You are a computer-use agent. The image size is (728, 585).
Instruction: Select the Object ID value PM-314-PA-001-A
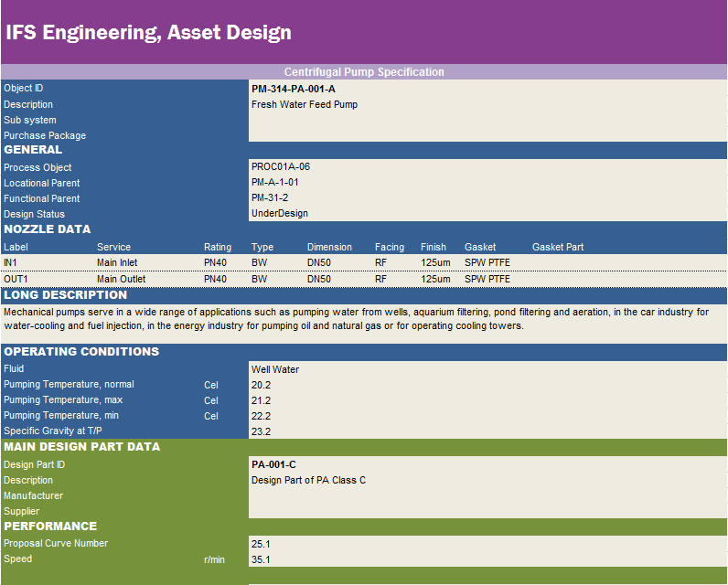[293, 89]
